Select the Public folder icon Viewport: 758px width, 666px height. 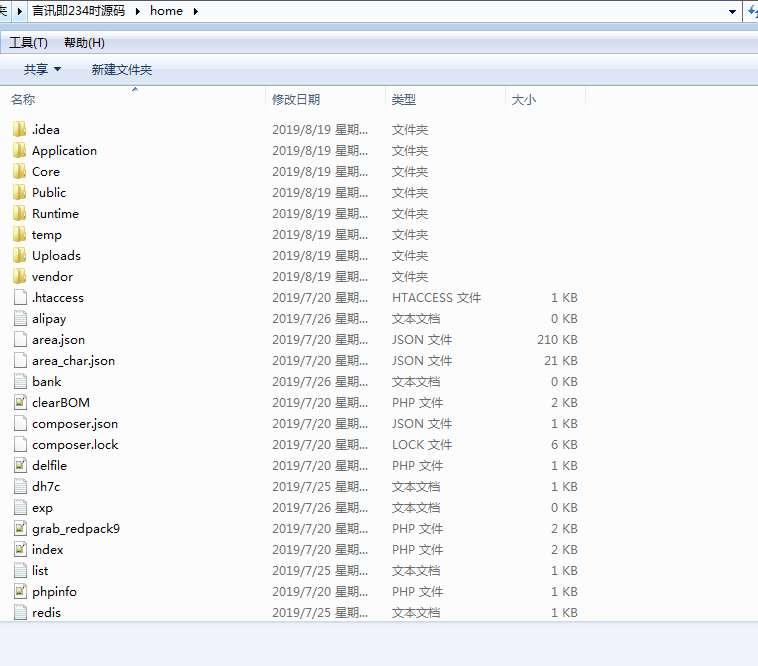coord(19,192)
